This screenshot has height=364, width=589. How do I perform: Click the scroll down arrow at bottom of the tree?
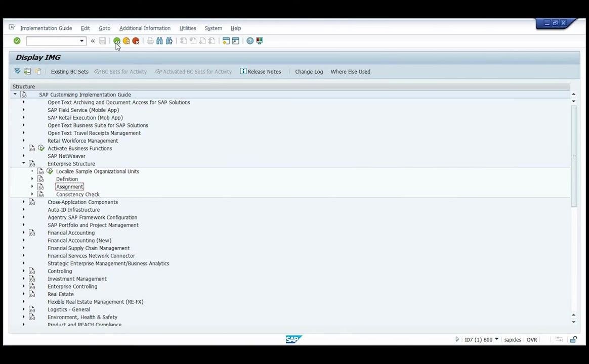pyautogui.click(x=573, y=322)
